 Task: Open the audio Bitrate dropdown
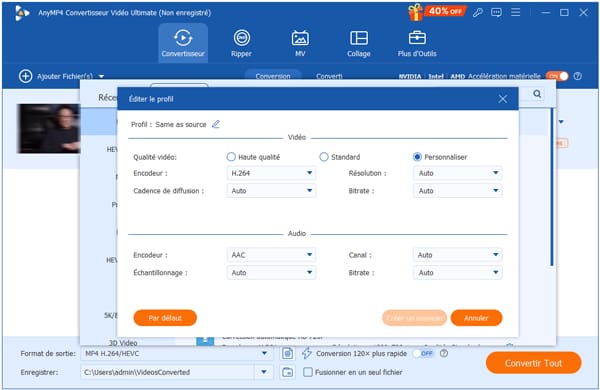pos(458,273)
